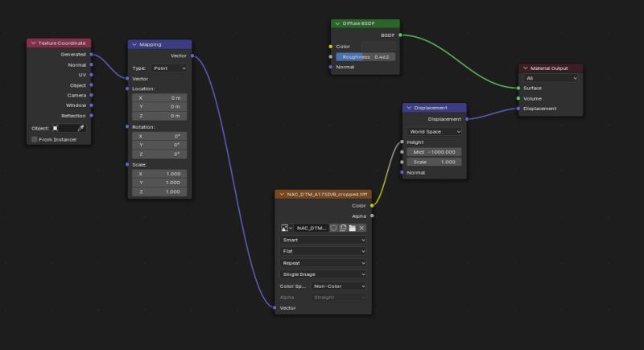Click the Generated output socket

[91, 55]
